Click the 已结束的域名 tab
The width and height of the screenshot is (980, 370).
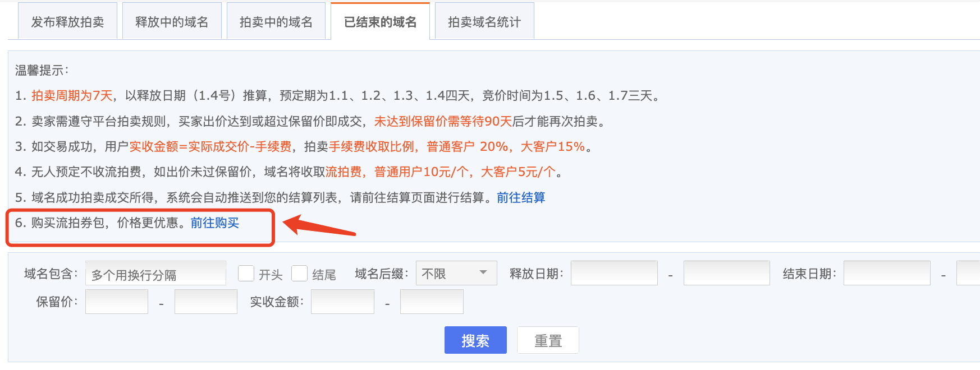point(381,21)
